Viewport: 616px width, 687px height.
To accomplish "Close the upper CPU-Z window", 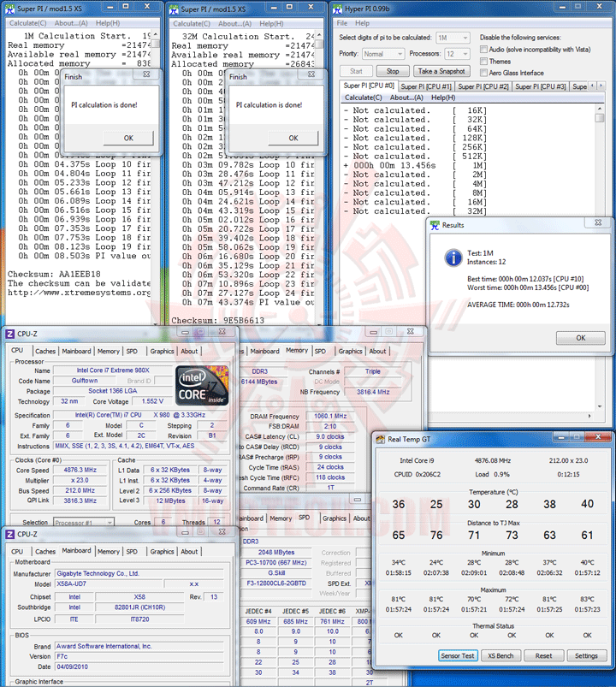I will [x=222, y=332].
